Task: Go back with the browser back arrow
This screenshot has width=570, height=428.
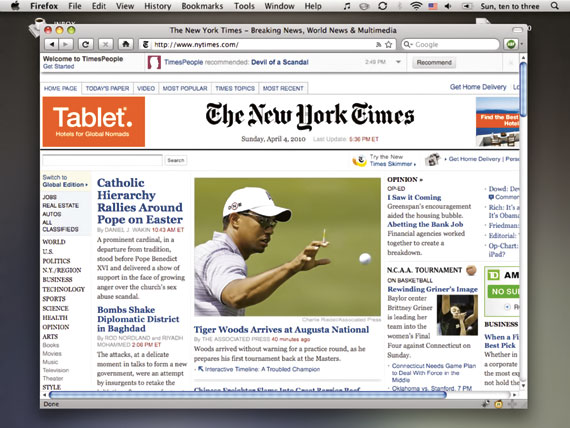Action: 51,44
